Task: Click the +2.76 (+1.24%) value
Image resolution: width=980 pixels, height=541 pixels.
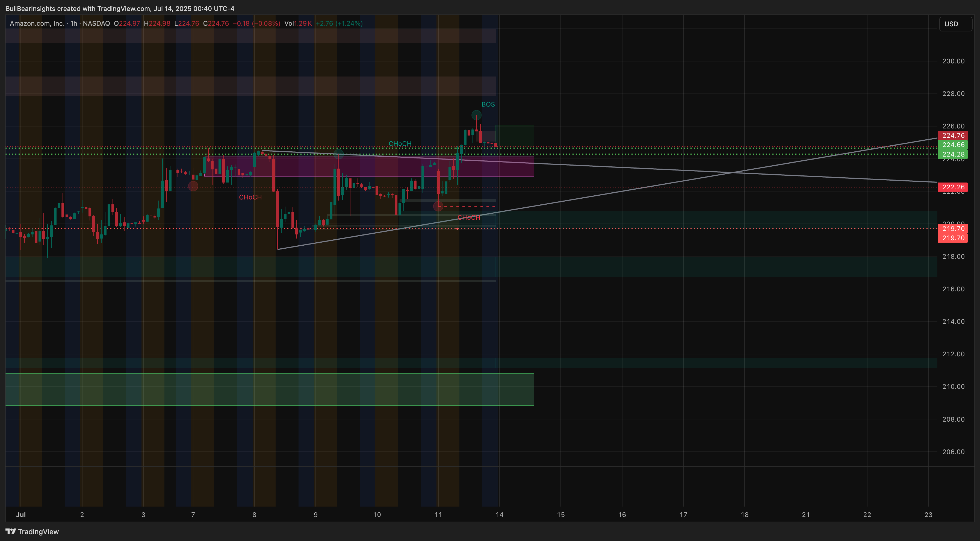Action: click(x=339, y=23)
